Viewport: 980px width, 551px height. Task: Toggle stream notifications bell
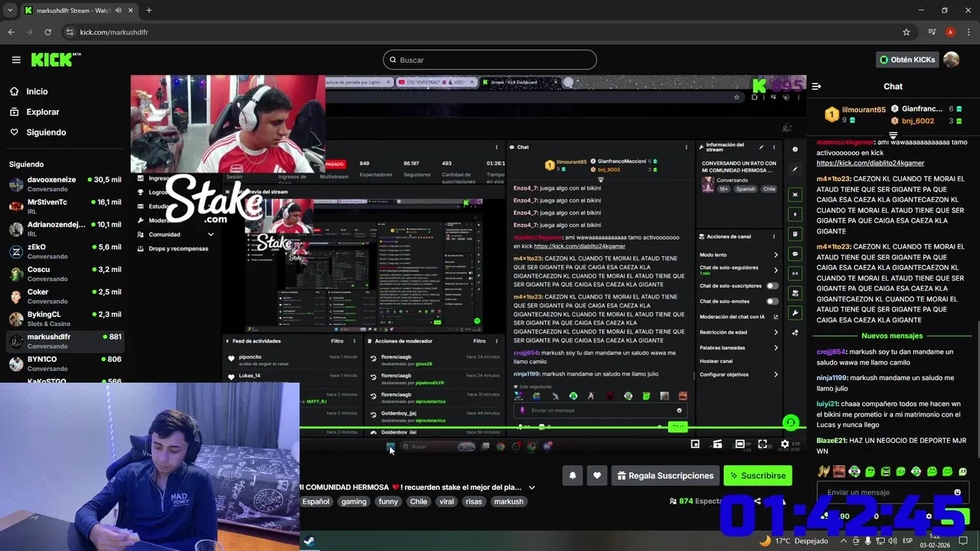(x=573, y=475)
